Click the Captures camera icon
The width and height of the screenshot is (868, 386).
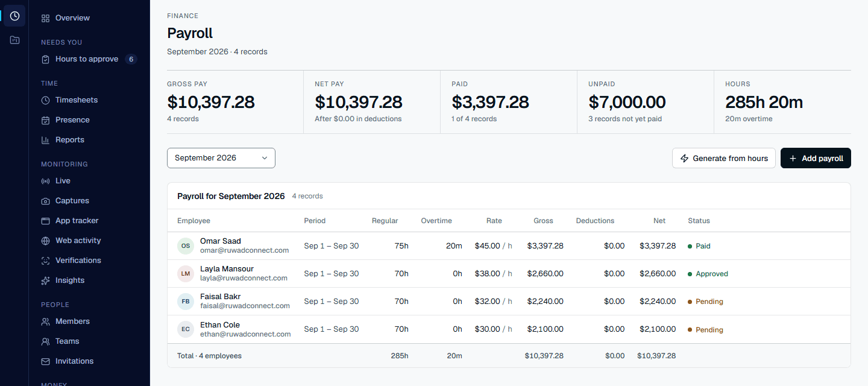[45, 201]
